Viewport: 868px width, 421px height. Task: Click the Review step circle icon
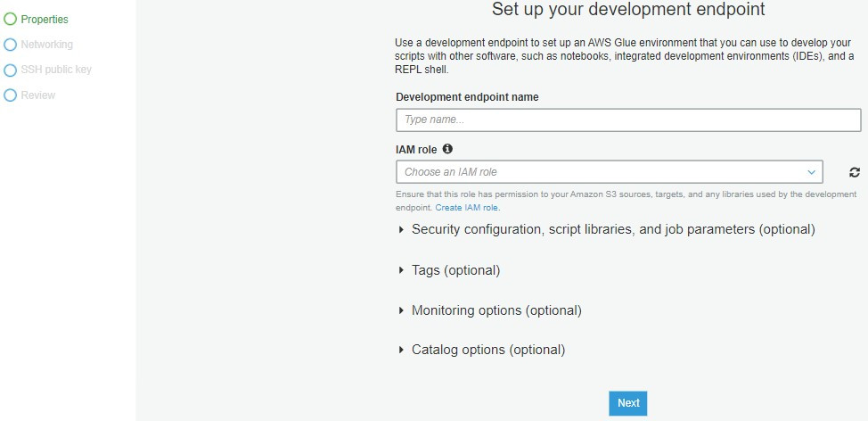(x=11, y=95)
